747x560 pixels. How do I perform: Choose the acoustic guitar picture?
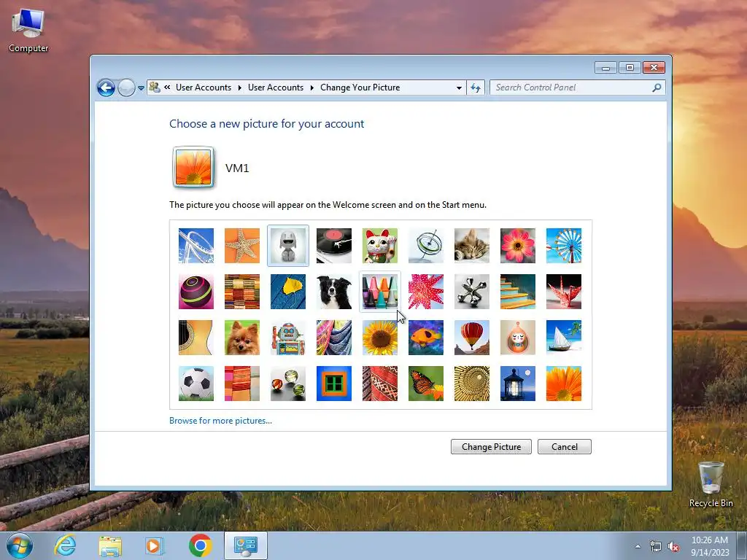196,338
